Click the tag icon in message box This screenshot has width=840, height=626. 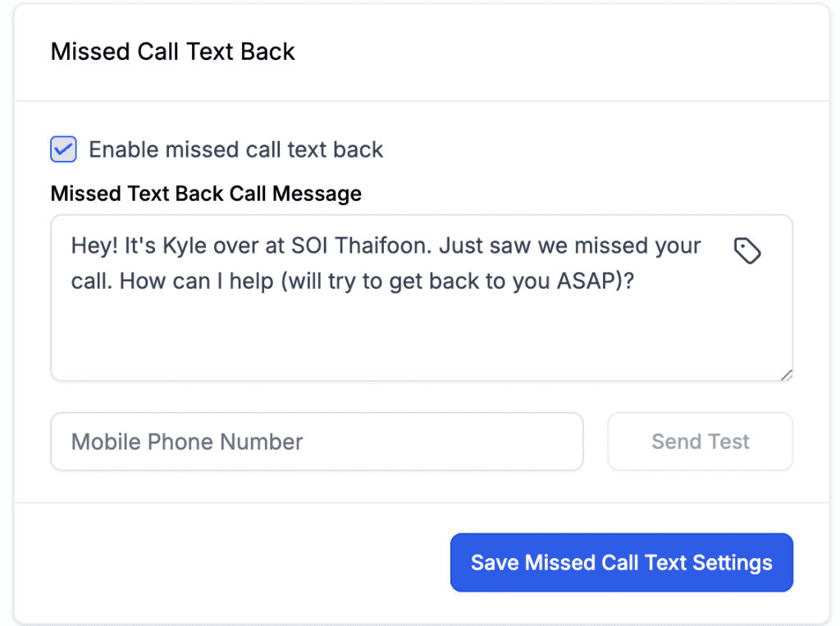coord(746,250)
